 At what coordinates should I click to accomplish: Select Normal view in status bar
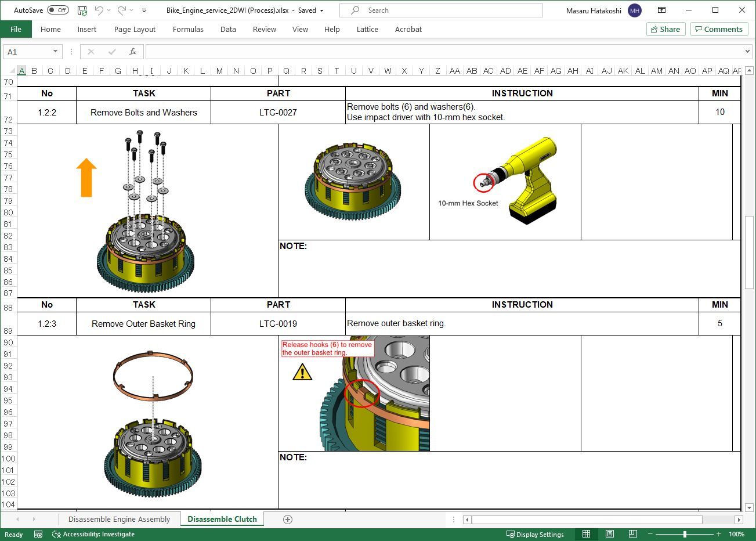tap(587, 534)
